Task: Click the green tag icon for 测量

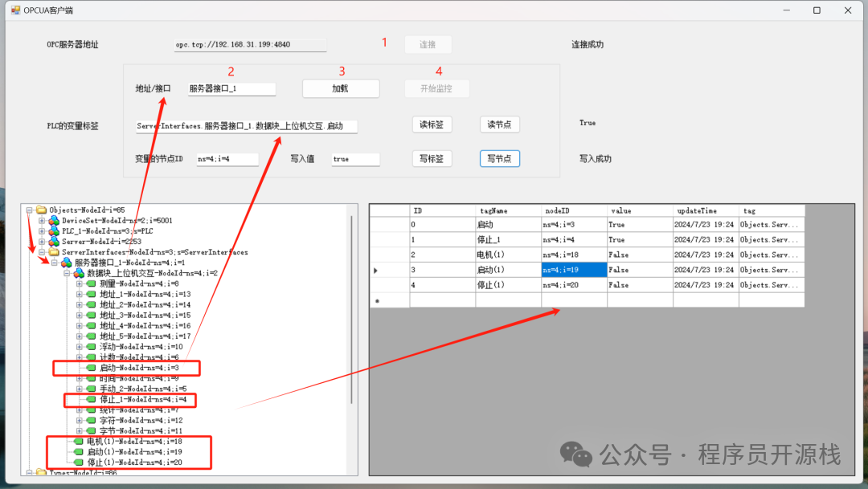Action: [92, 283]
